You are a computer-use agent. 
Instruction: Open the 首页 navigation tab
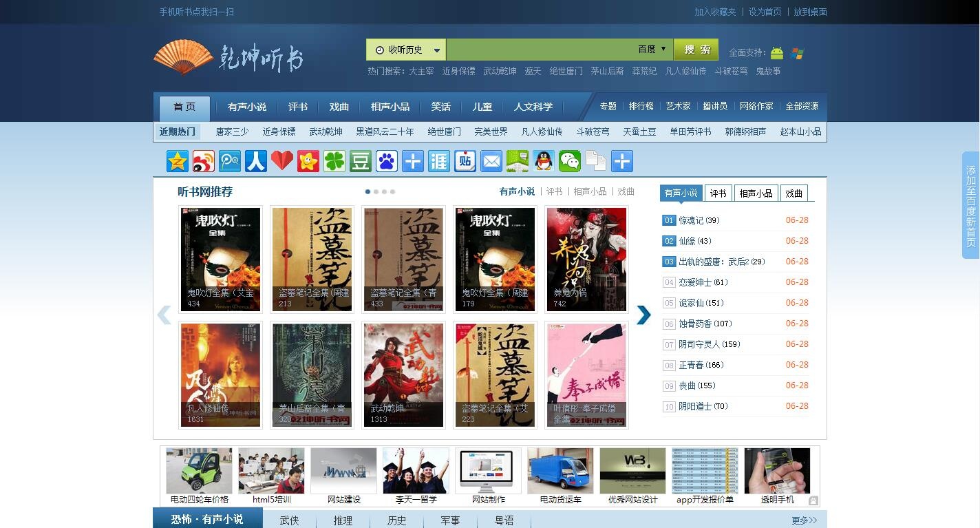pyautogui.click(x=184, y=107)
